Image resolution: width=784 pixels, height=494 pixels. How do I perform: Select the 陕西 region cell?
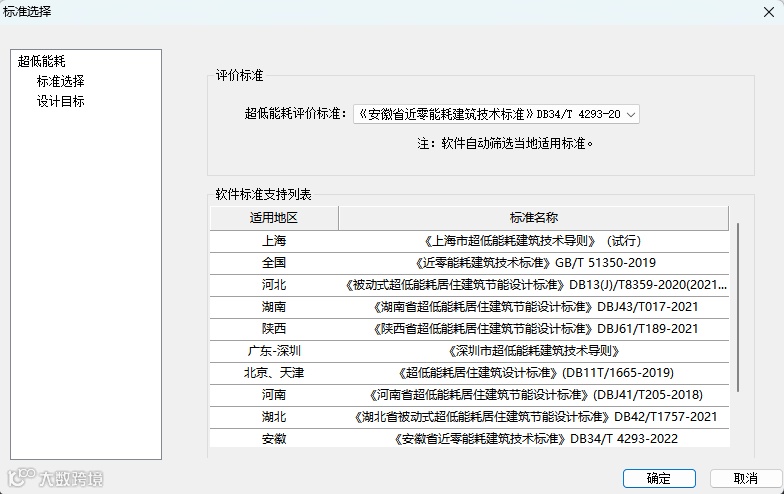274,329
